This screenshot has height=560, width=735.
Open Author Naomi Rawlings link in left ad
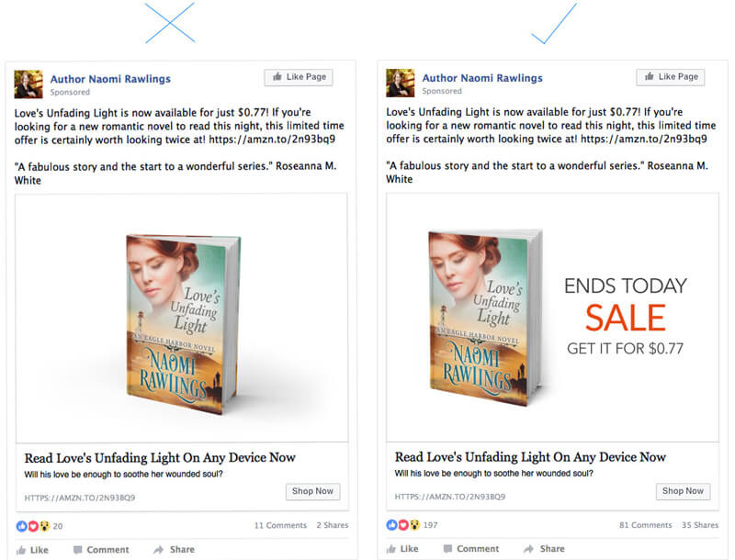110,79
